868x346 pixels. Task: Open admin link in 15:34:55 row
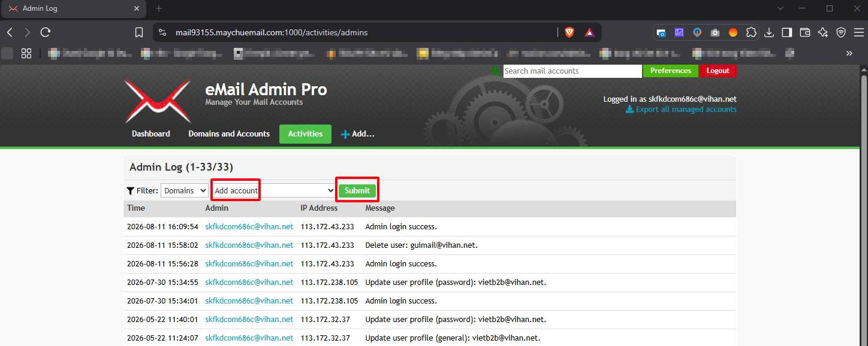click(x=249, y=282)
